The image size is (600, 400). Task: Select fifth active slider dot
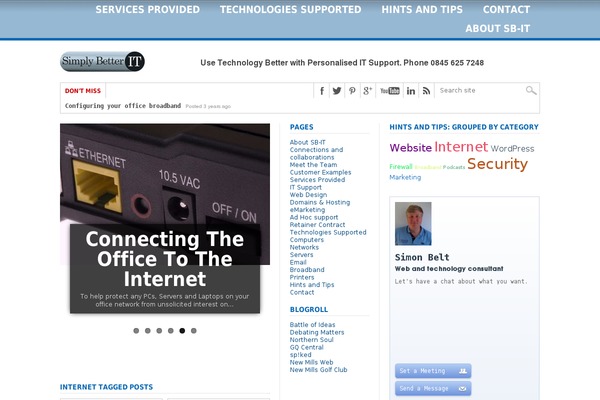click(182, 331)
